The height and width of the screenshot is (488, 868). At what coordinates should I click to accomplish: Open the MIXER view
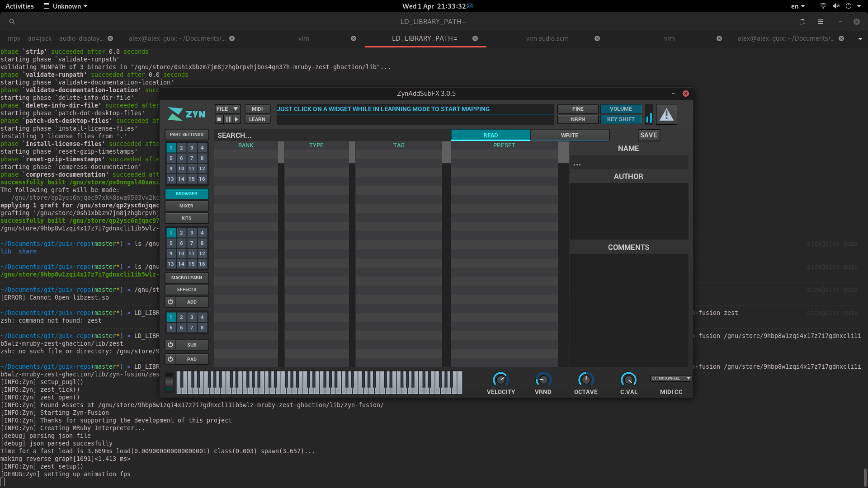(x=186, y=206)
